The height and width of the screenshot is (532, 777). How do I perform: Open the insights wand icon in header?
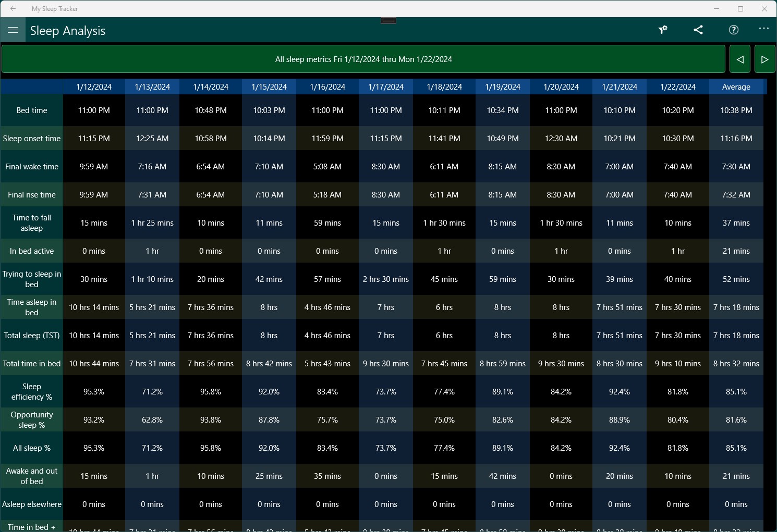(663, 30)
